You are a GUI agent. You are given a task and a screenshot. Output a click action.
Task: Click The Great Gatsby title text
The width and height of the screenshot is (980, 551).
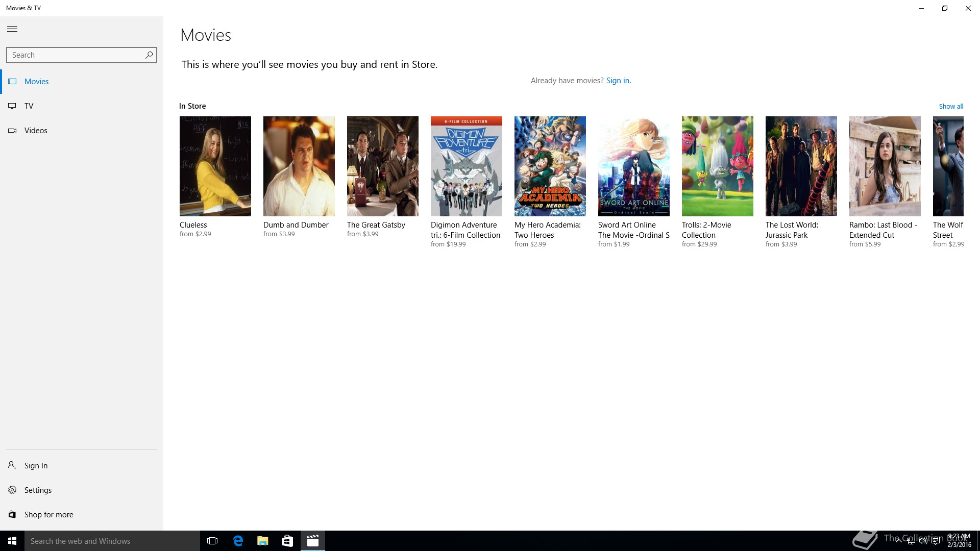(376, 224)
